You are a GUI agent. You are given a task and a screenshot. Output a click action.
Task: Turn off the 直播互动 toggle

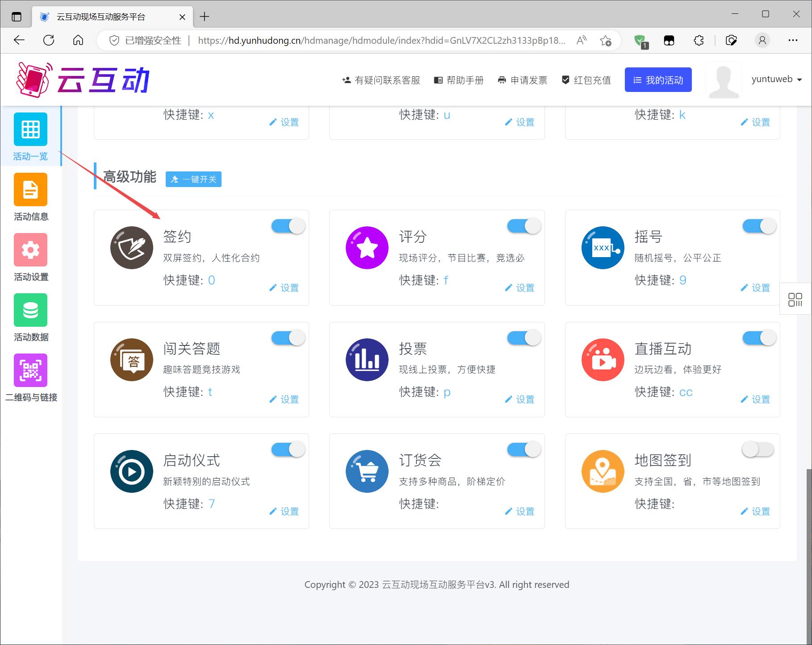(759, 338)
